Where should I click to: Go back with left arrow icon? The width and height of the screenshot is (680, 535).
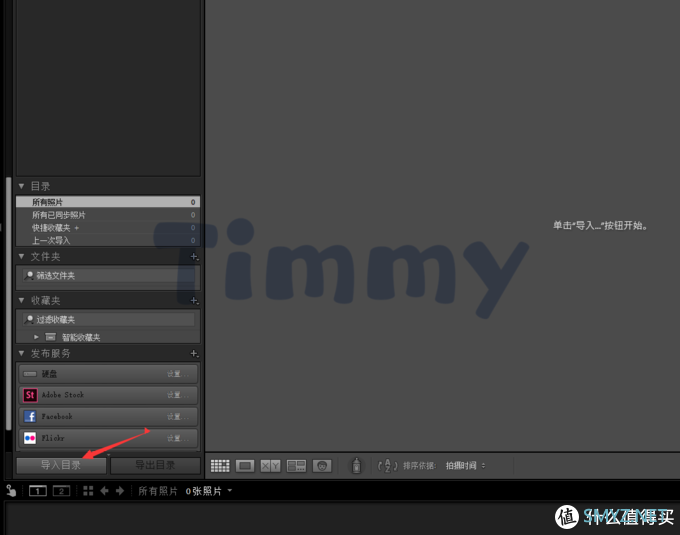[x=104, y=491]
